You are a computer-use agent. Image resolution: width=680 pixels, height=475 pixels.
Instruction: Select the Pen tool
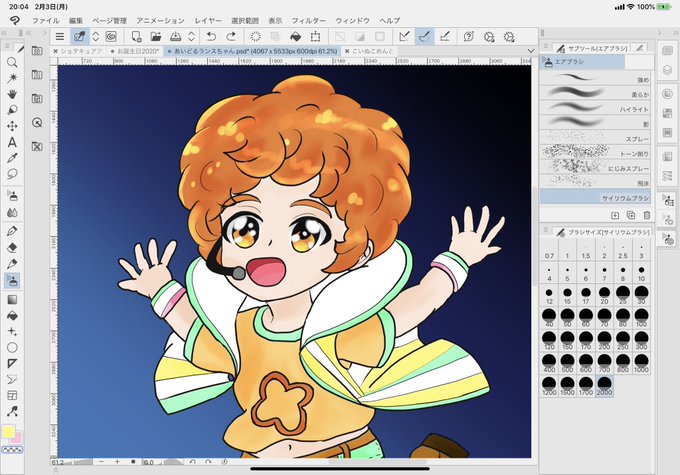[x=12, y=231]
